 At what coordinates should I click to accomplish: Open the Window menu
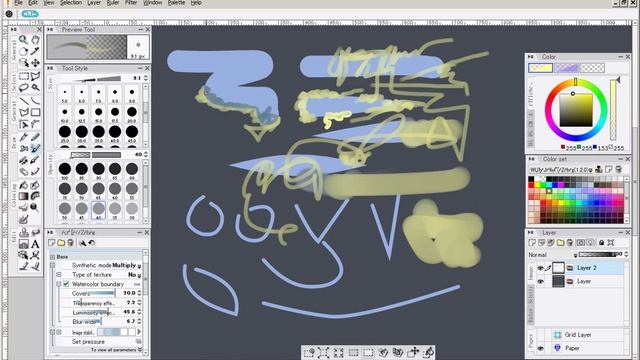point(153,3)
